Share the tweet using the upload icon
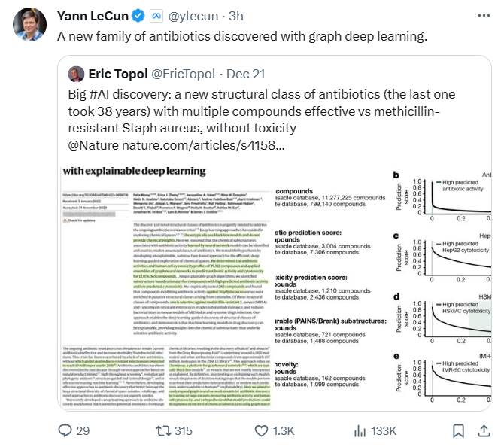This screenshot has width=504, height=447. [x=484, y=430]
